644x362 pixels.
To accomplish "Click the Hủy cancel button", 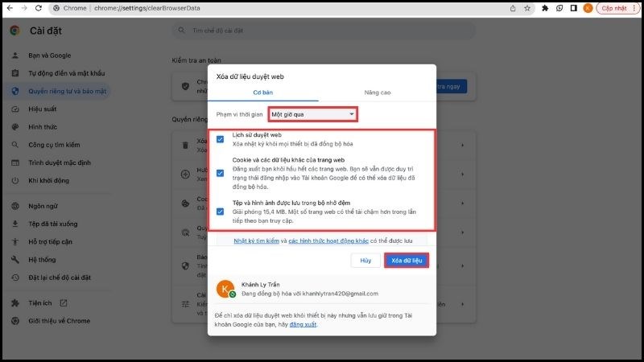I will pos(365,260).
